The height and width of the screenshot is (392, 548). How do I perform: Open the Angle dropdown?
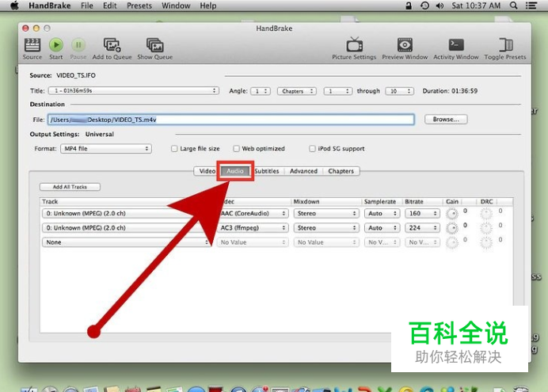pyautogui.click(x=261, y=91)
